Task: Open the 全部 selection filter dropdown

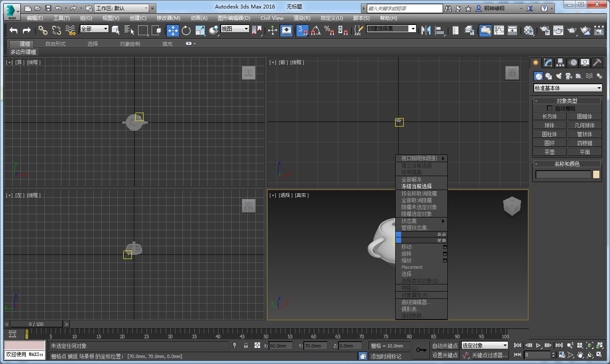Action: point(94,29)
